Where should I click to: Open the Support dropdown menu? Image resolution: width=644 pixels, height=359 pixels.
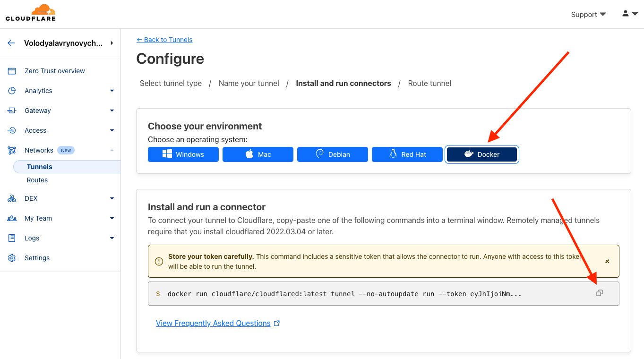click(x=588, y=15)
